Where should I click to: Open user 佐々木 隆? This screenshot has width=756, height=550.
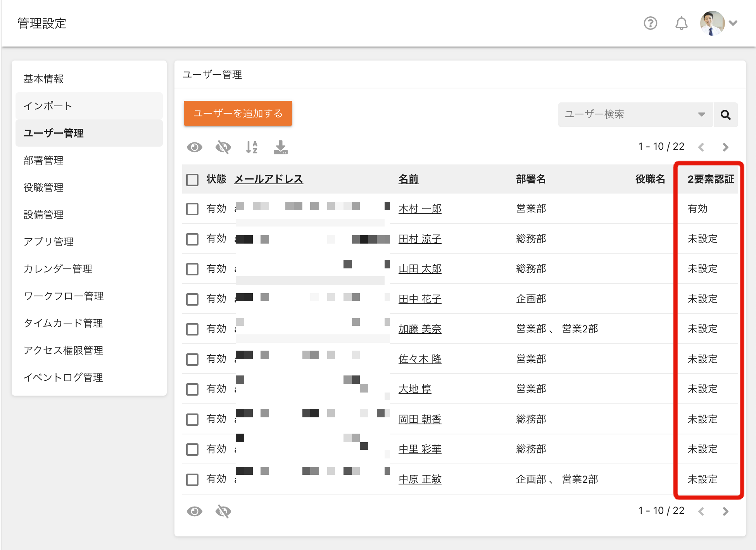(420, 359)
